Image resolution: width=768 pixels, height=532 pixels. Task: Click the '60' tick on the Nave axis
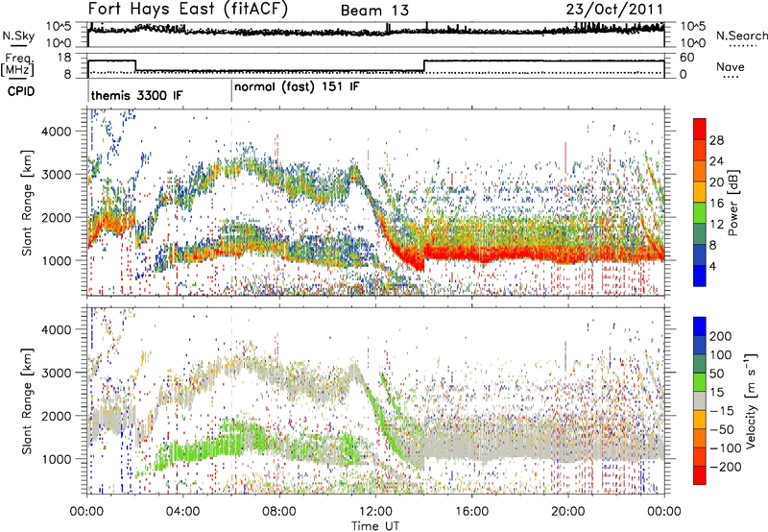coord(686,58)
